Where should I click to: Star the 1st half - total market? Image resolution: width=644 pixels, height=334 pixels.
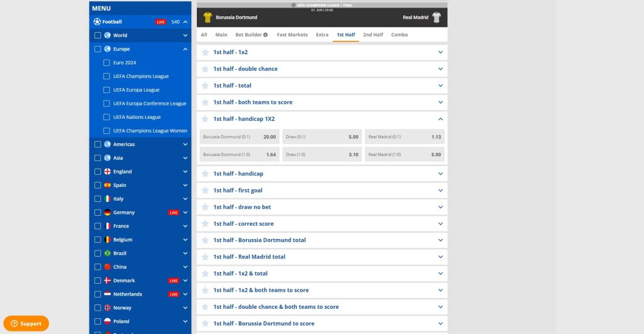click(x=205, y=86)
